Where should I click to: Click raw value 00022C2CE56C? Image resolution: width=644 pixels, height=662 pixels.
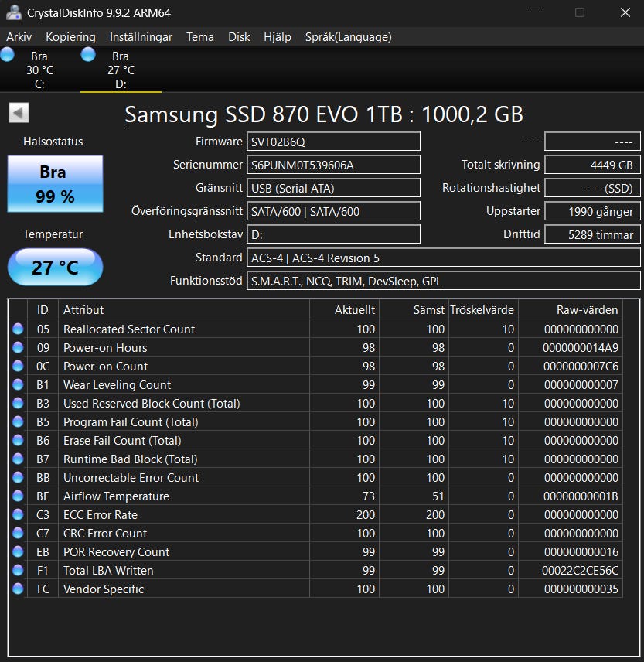tap(580, 571)
